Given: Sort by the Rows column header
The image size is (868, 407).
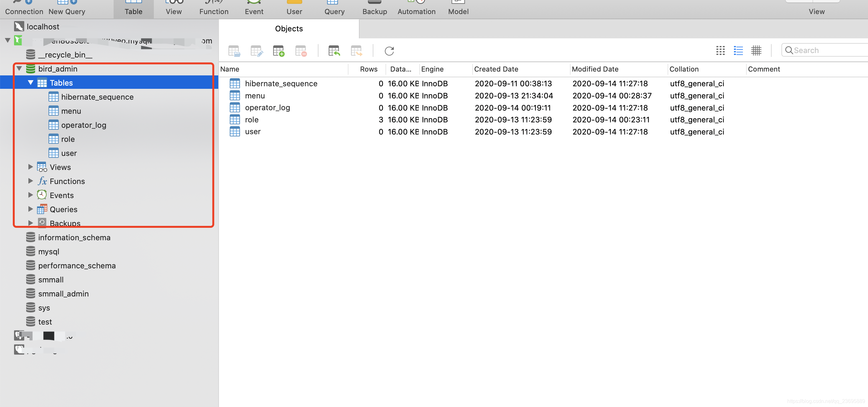Looking at the screenshot, I should coord(368,69).
